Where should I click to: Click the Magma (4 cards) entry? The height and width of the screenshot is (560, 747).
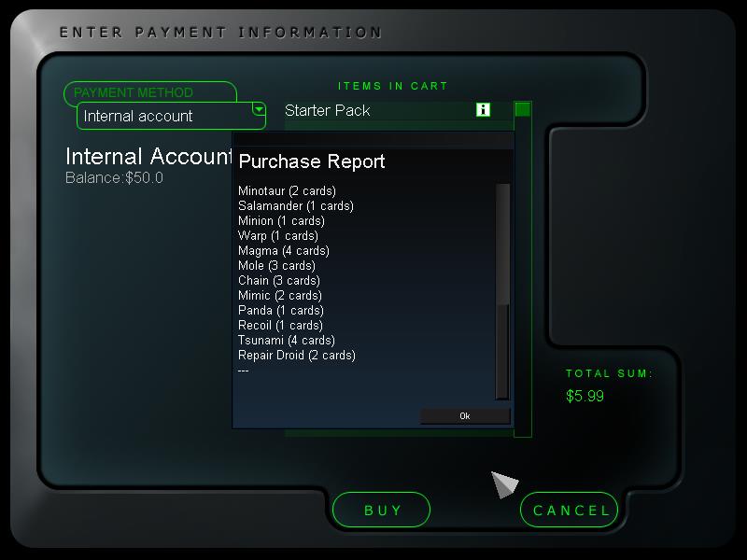[x=284, y=250]
